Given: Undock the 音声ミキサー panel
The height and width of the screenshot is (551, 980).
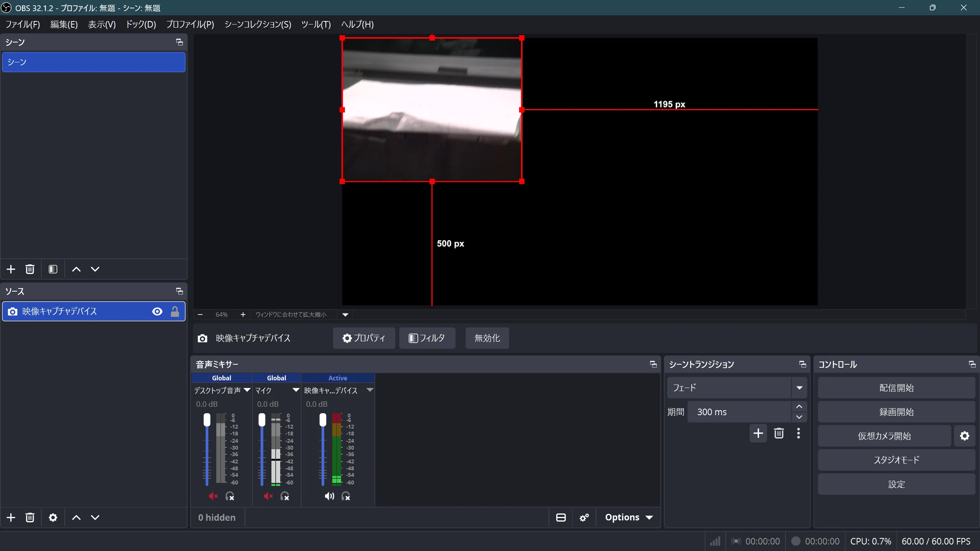Looking at the screenshot, I should (x=653, y=364).
